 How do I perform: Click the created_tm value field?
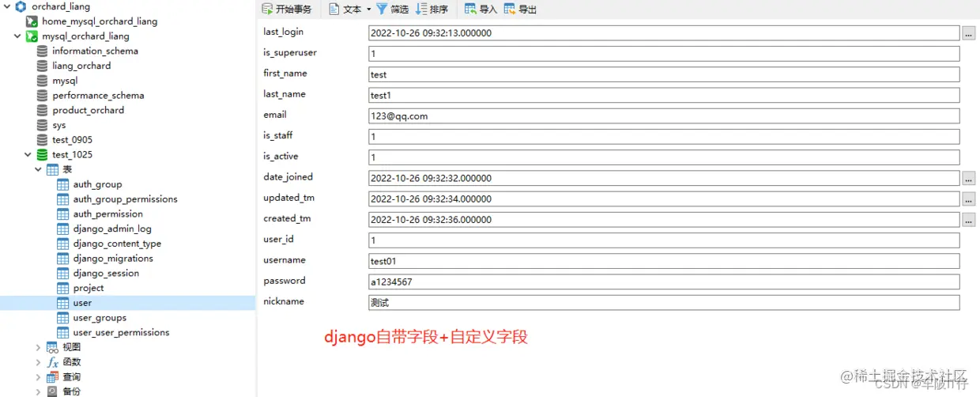(x=664, y=219)
